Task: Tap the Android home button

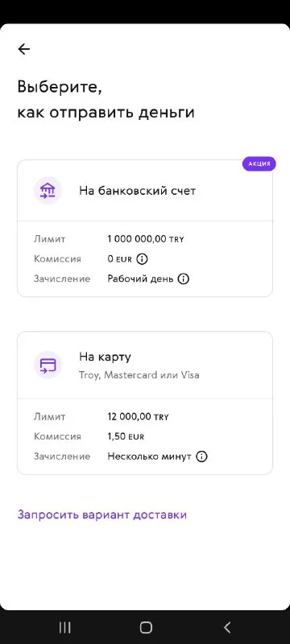Action: [x=146, y=627]
